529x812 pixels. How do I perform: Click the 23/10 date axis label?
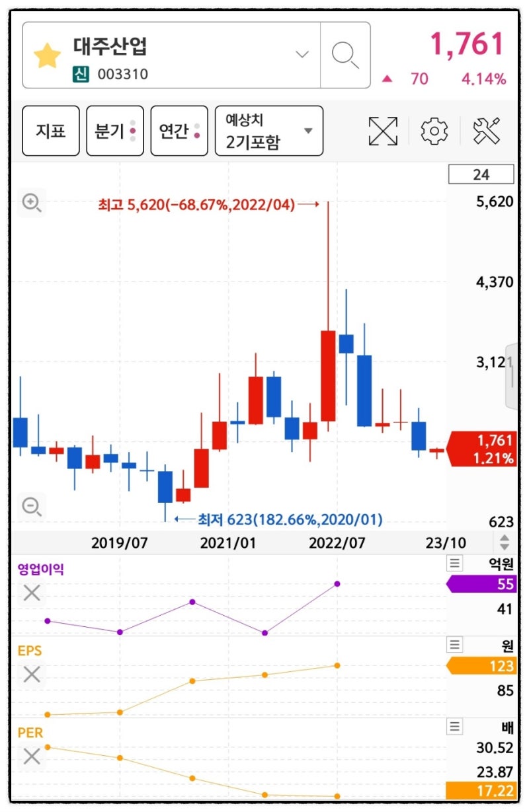point(445,543)
